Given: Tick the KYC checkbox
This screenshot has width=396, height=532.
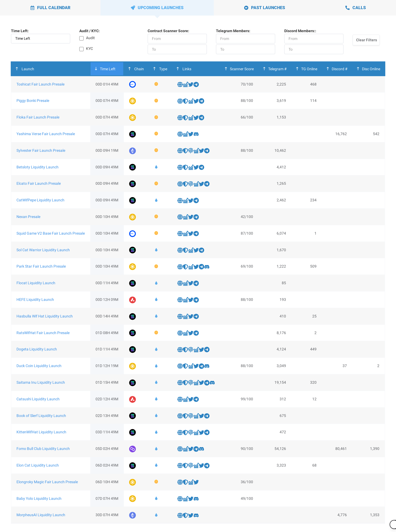Looking at the screenshot, I should (x=81, y=49).
